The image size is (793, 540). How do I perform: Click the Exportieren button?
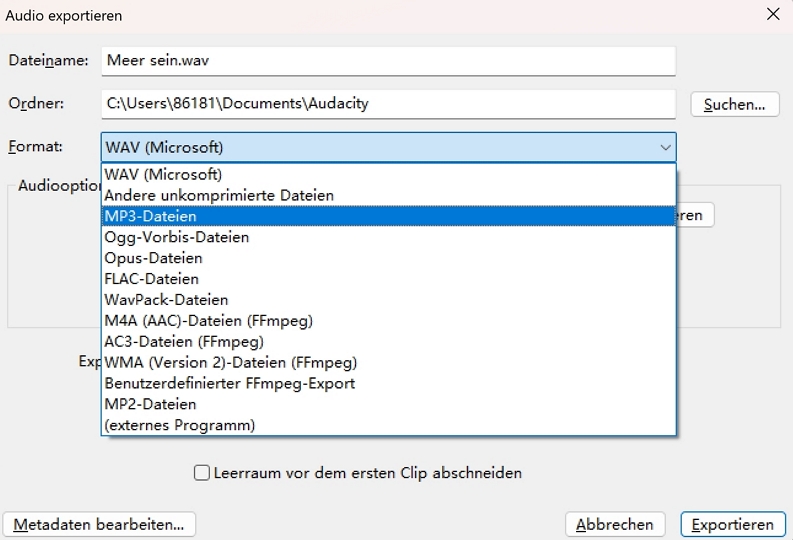pos(732,524)
